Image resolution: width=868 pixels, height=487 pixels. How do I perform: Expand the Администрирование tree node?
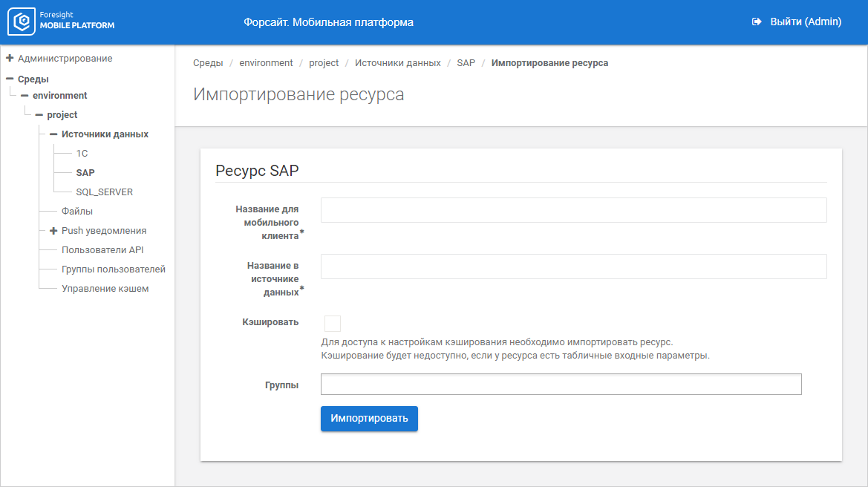pos(10,58)
